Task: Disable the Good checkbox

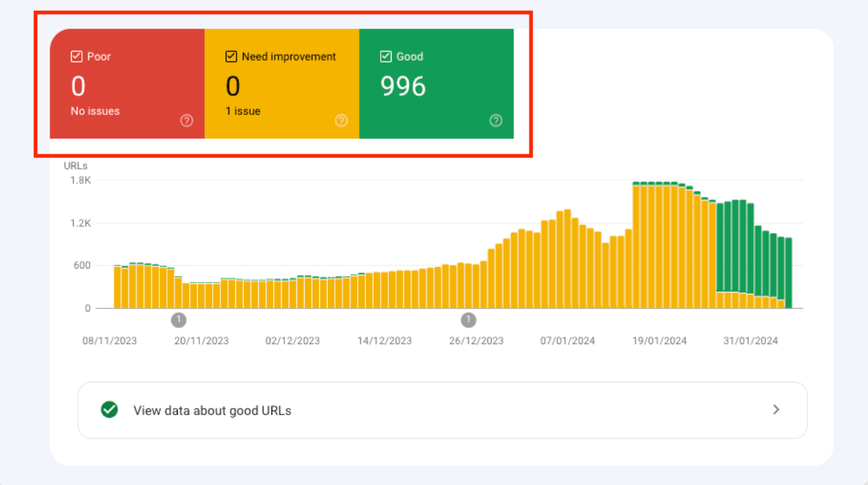Action: 386,56
